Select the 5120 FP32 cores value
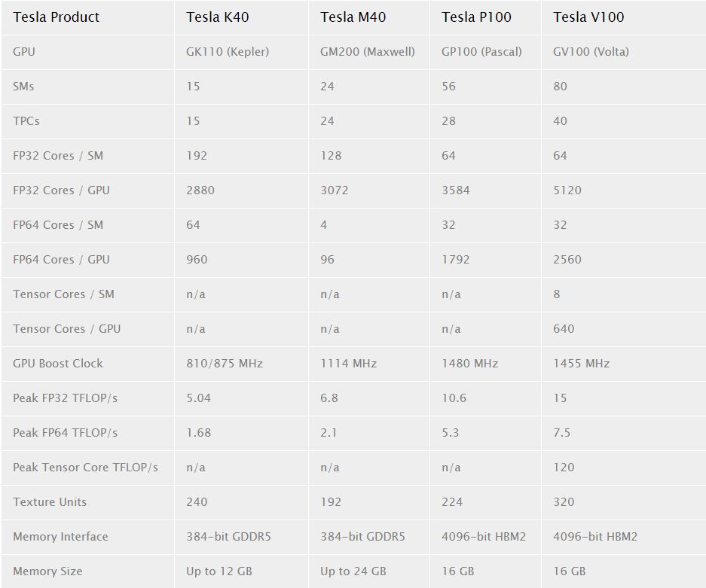The image size is (706, 588). point(567,190)
